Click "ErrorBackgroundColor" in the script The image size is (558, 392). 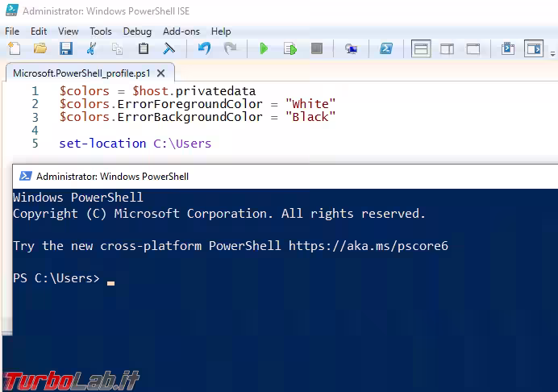189,117
